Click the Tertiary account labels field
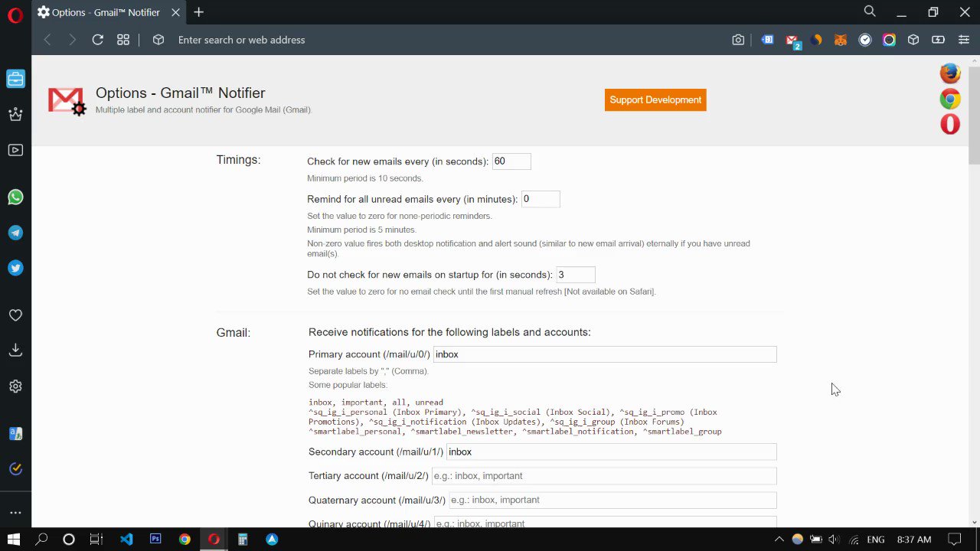The width and height of the screenshot is (980, 551). [x=604, y=476]
